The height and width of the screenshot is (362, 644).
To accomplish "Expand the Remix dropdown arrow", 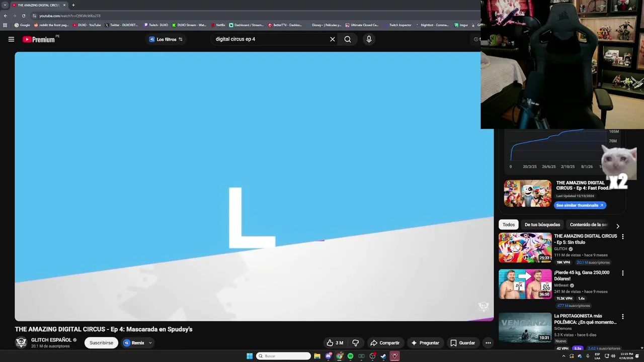I will pyautogui.click(x=150, y=343).
